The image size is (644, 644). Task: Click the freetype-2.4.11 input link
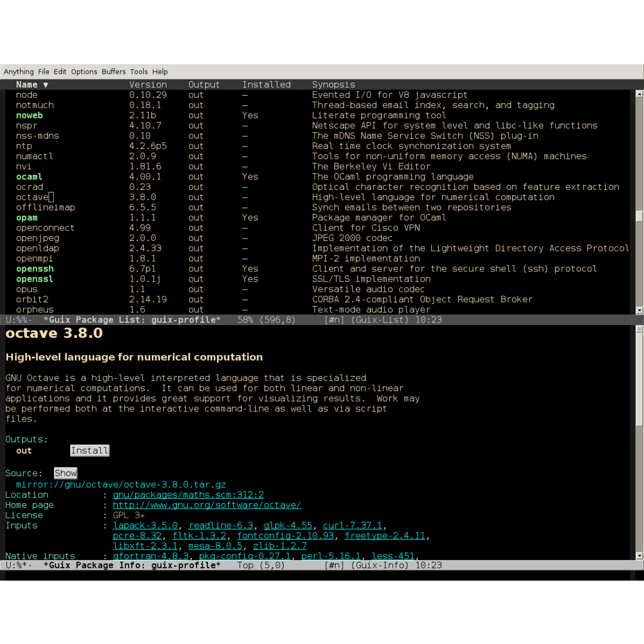click(385, 535)
